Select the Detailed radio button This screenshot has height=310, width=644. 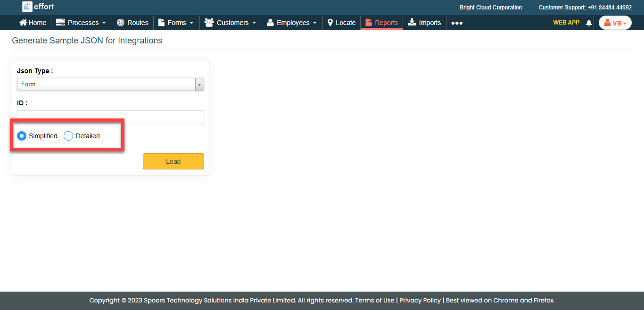pos(68,136)
